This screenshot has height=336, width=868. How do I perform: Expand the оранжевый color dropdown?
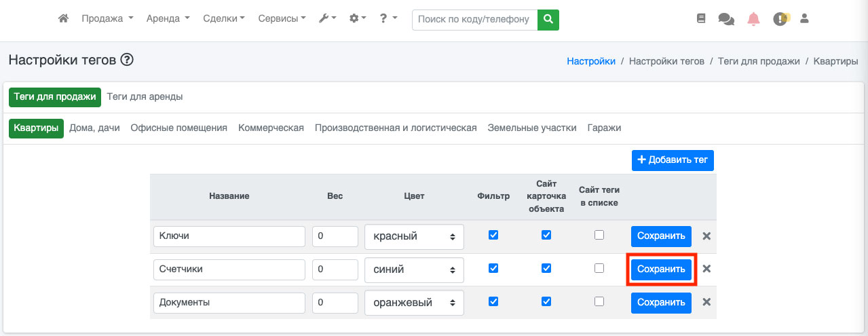(x=414, y=303)
